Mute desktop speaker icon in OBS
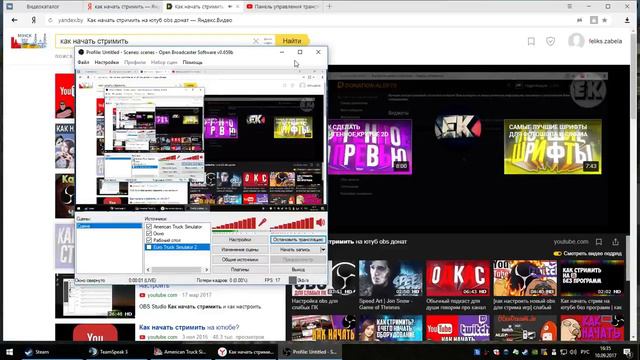 click(321, 223)
